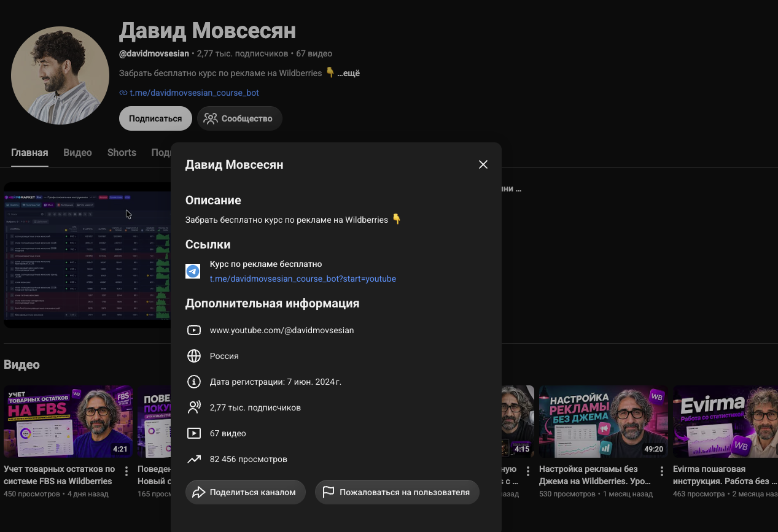This screenshot has width=778, height=532.
Task: Select www.youtube.com/@davidmovsesian text
Action: pos(282,330)
